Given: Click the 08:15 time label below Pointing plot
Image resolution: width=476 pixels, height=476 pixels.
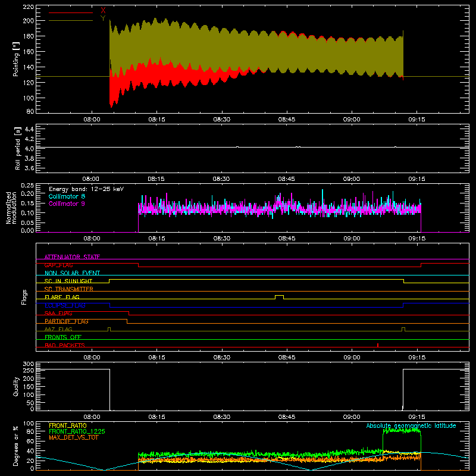Looking at the screenshot, I should click(x=156, y=120).
